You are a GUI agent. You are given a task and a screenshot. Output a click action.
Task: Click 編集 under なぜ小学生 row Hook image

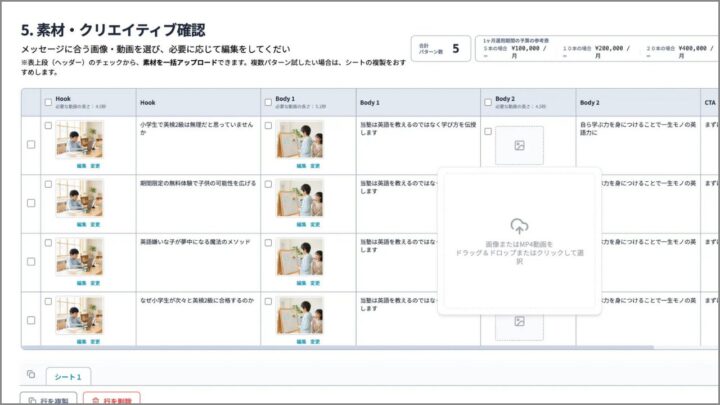82,342
